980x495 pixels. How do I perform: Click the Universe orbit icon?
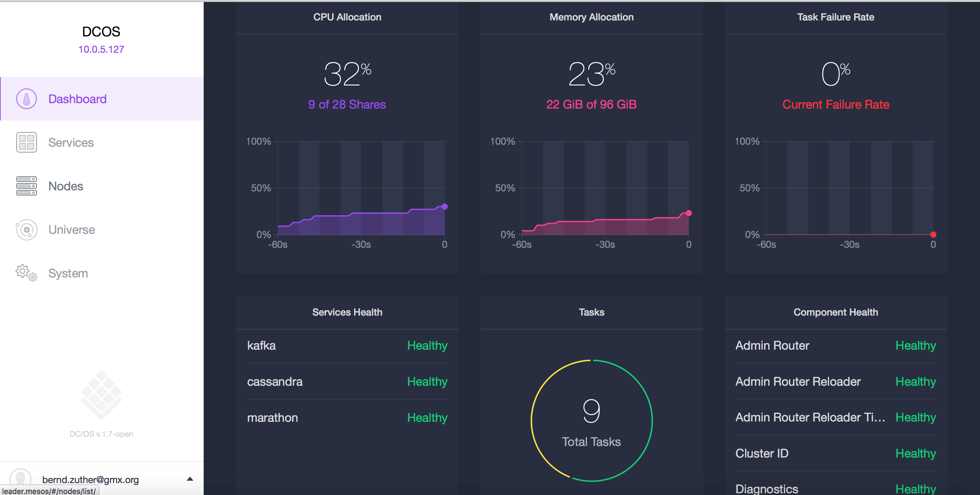coord(26,230)
